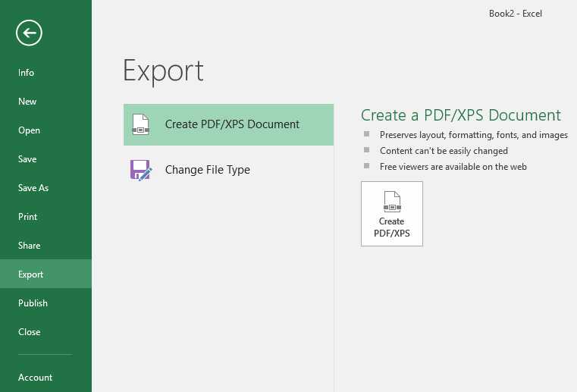Click the PDF/XPS document icon in export list
The width and height of the screenshot is (577, 392).
pyautogui.click(x=140, y=124)
